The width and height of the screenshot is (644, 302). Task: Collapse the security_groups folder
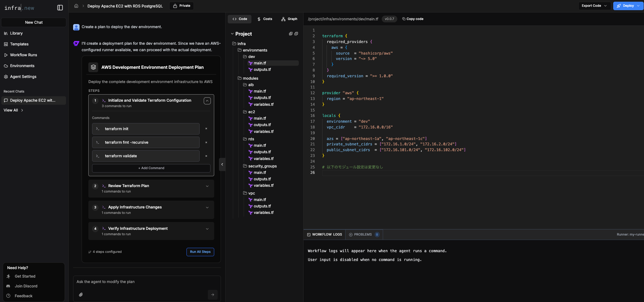260,166
